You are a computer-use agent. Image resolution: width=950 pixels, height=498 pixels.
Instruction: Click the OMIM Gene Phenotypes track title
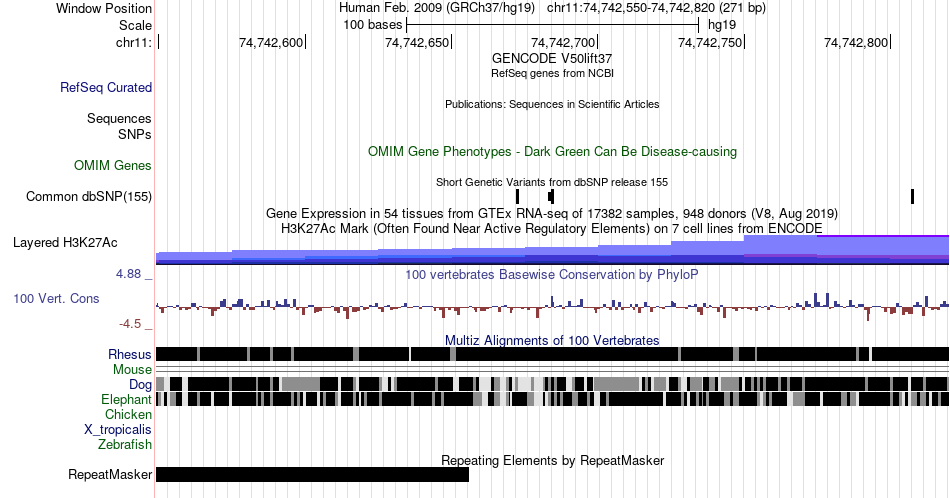[x=552, y=151]
